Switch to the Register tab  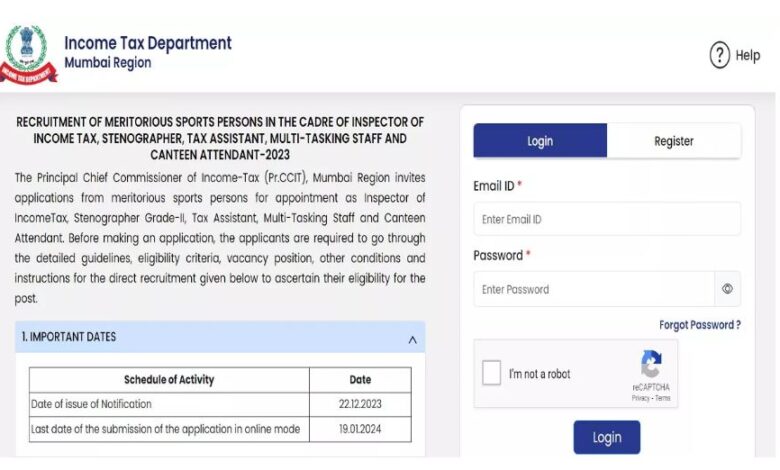pyautogui.click(x=674, y=141)
